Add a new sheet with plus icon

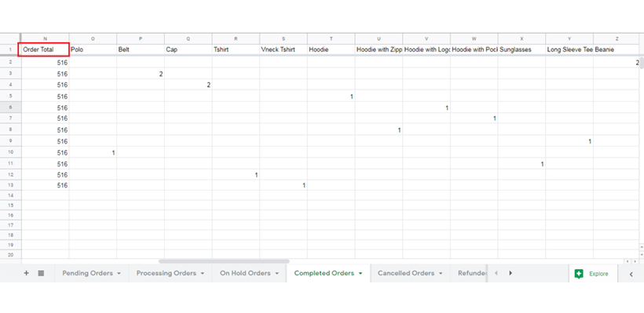(26, 273)
